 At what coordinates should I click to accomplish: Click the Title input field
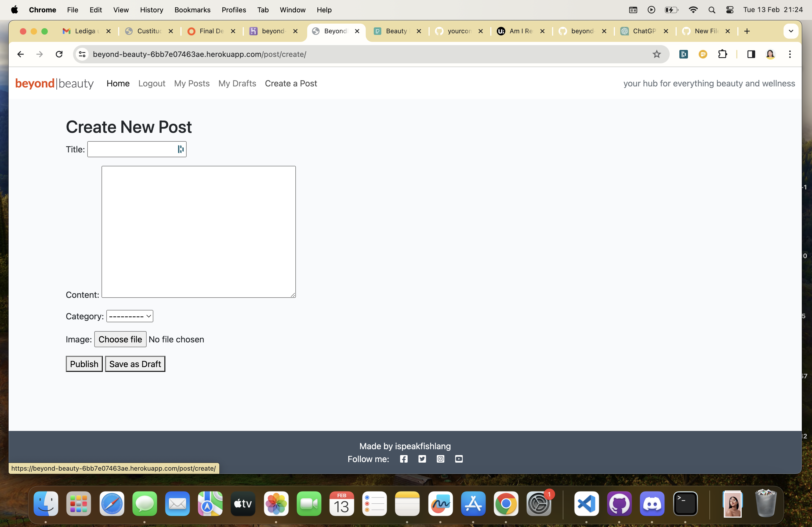(137, 148)
